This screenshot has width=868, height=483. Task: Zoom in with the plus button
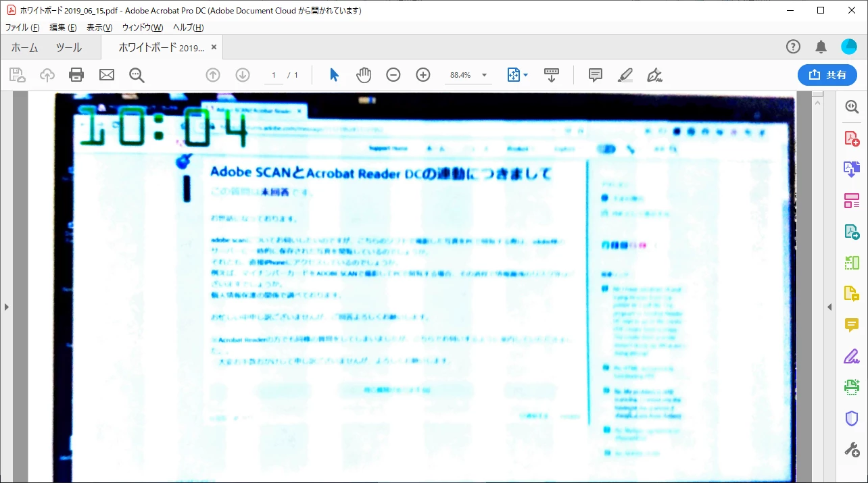click(423, 75)
